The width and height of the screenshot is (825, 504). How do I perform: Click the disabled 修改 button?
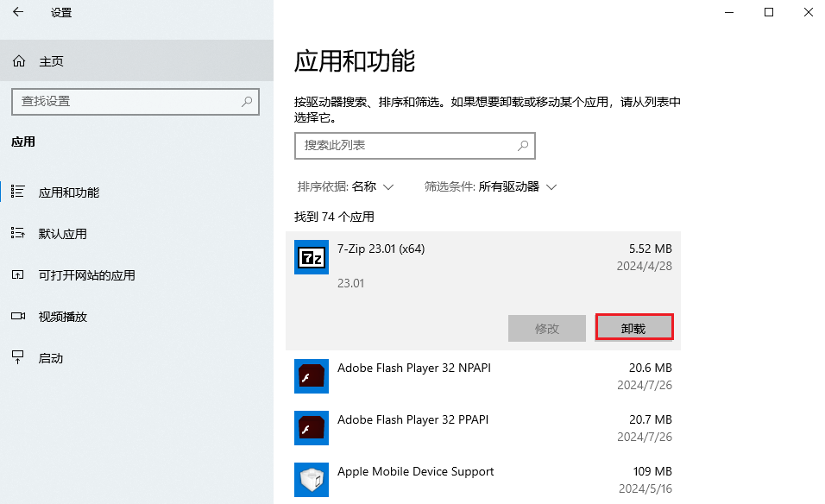coord(546,327)
